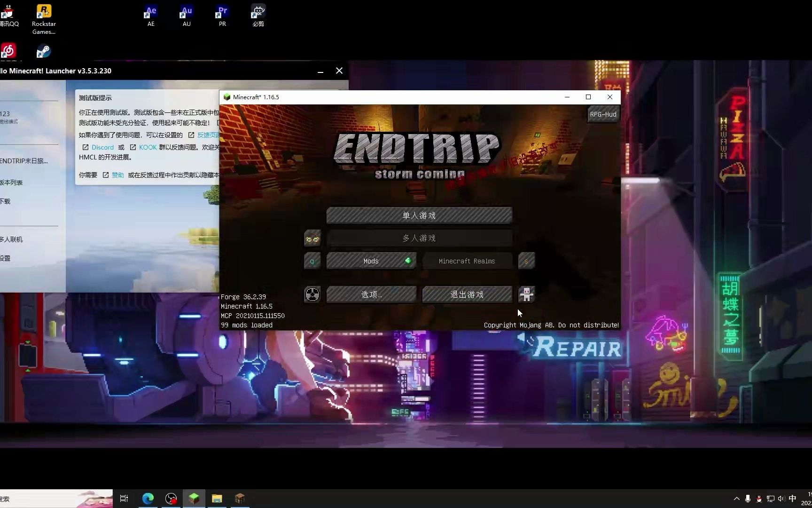This screenshot has height=508, width=812.
Task: Open the 反馈页面 link in HMCL notice
Action: click(x=208, y=135)
